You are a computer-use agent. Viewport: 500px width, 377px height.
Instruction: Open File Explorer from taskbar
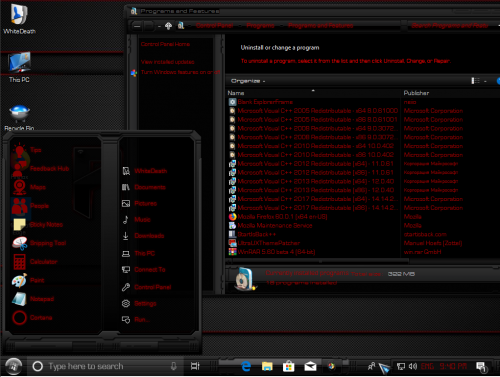pos(267,366)
